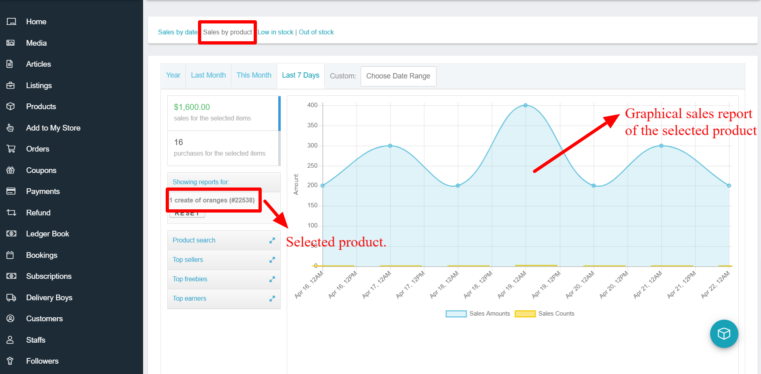Open the Sales by date report
The width and height of the screenshot is (761, 374).
177,32
